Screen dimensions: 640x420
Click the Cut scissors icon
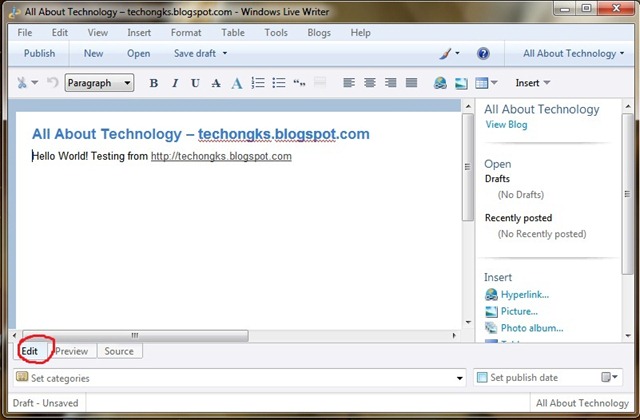(22, 83)
